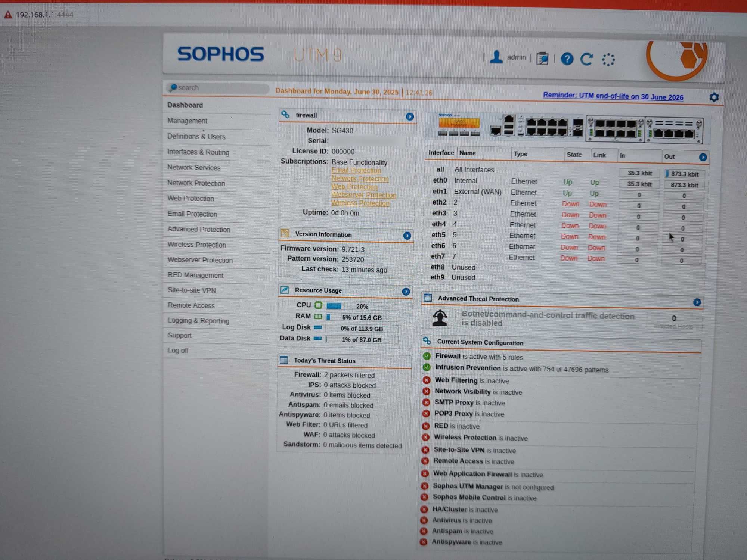This screenshot has width=747, height=560.
Task: Click the RAM module icon
Action: pos(317,316)
